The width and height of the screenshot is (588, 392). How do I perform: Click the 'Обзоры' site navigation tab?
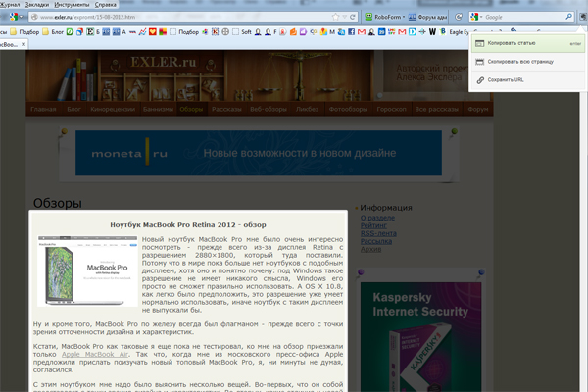click(x=191, y=109)
